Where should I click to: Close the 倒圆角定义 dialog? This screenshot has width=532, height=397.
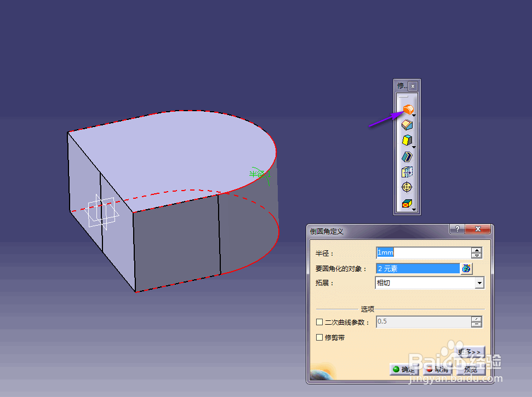[x=478, y=229]
